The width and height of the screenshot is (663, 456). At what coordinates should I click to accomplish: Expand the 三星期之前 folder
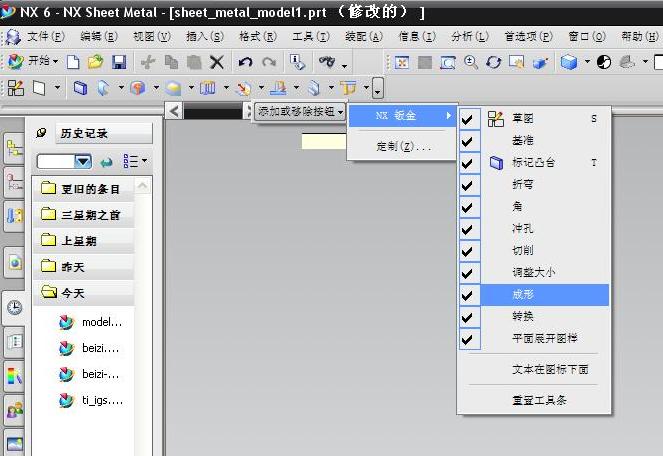(x=84, y=215)
